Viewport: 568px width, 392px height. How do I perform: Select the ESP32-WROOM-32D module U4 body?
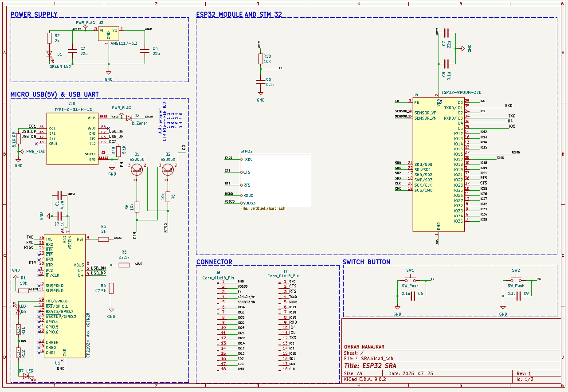coord(439,165)
